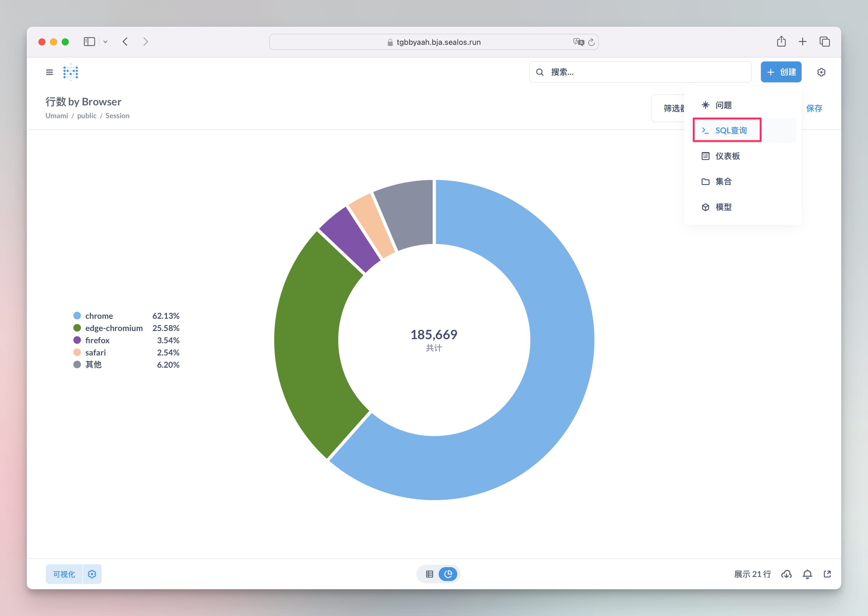
Task: Expand the Safari sidebar dropdown chevron
Action: (x=105, y=42)
